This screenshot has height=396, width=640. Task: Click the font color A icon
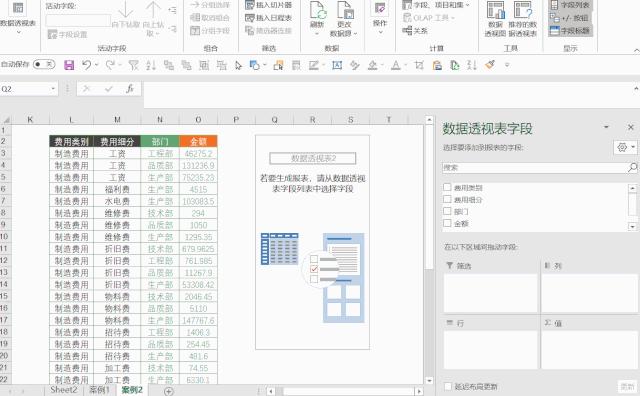[x=396, y=65]
